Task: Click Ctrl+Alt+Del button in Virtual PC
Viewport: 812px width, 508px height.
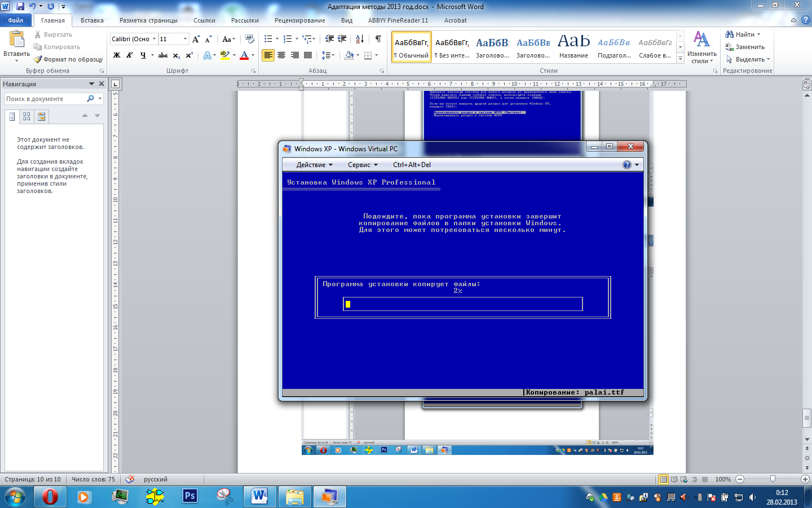Action: [412, 165]
